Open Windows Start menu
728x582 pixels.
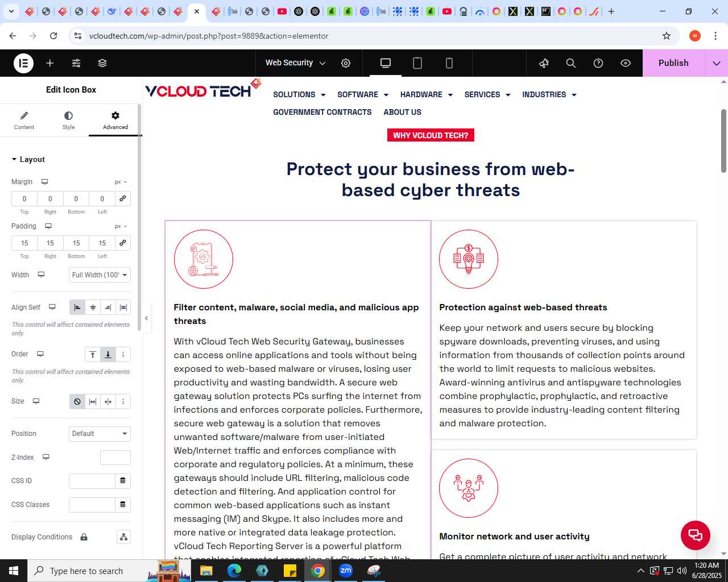[x=14, y=571]
